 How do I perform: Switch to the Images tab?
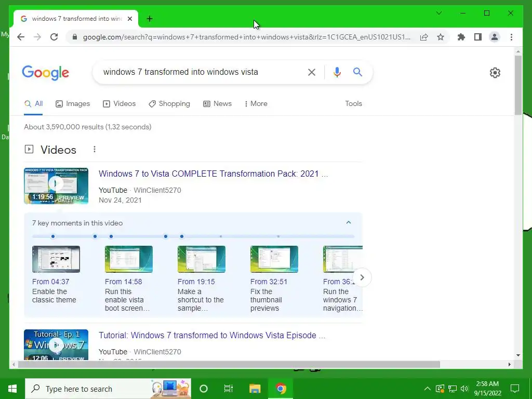tap(73, 104)
